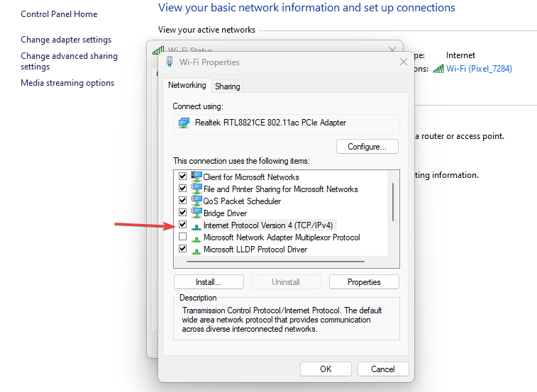The image size is (537, 392).
Task: Click the File and Printer Sharing icon
Action: tap(196, 189)
